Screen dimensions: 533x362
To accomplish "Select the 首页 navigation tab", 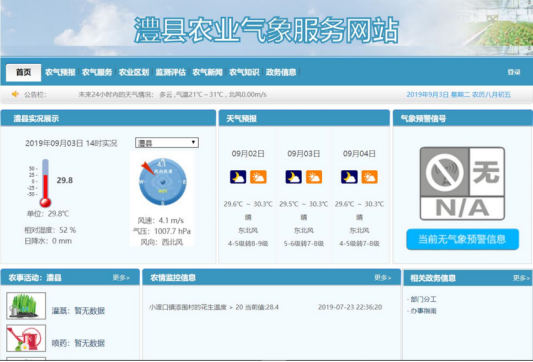I will (x=23, y=72).
